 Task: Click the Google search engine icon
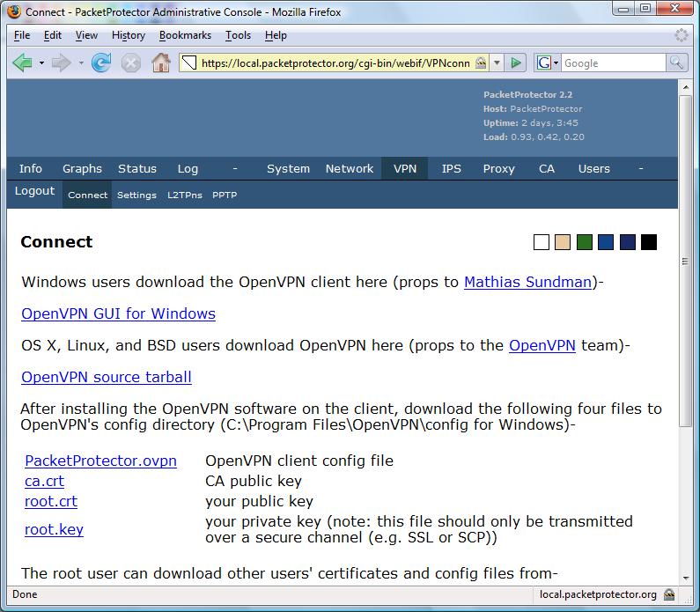pyautogui.click(x=543, y=63)
